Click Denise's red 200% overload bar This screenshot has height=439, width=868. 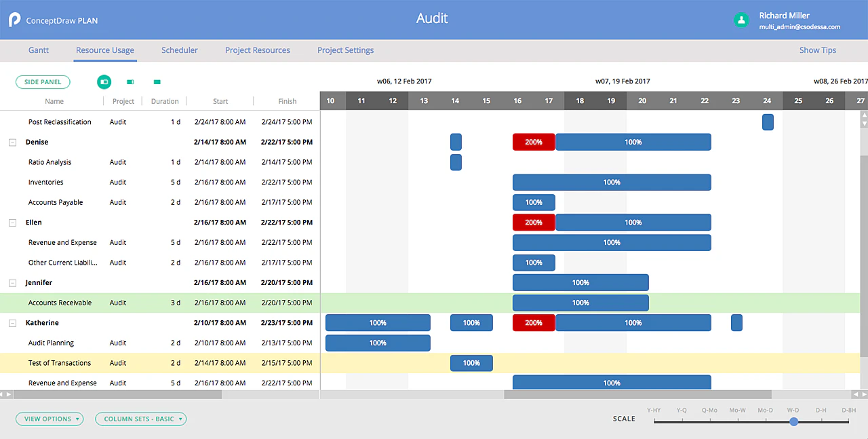click(x=534, y=142)
